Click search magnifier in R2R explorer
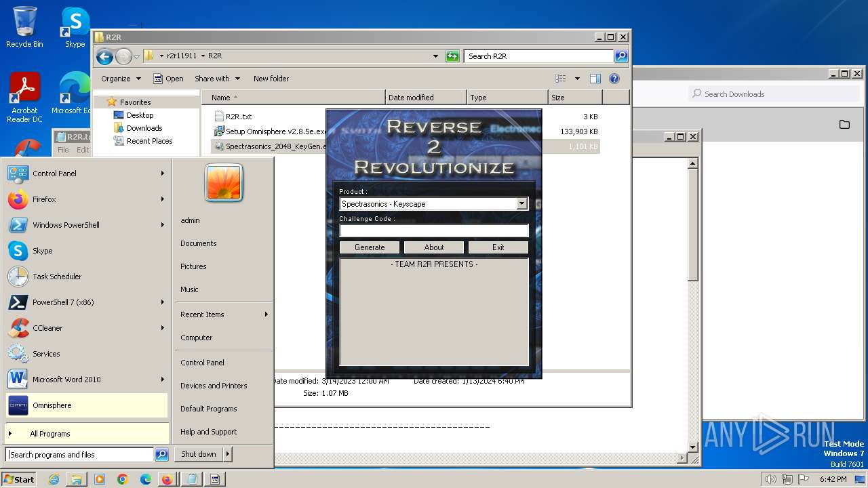868x488 pixels. point(621,56)
